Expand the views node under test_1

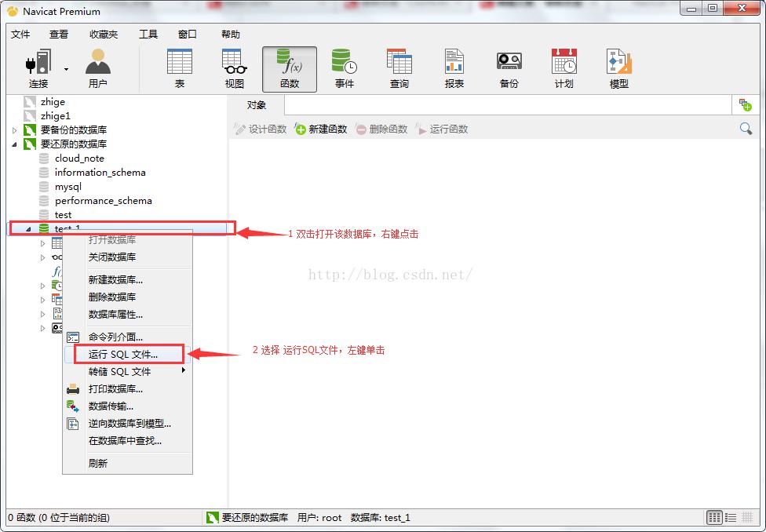(x=42, y=257)
